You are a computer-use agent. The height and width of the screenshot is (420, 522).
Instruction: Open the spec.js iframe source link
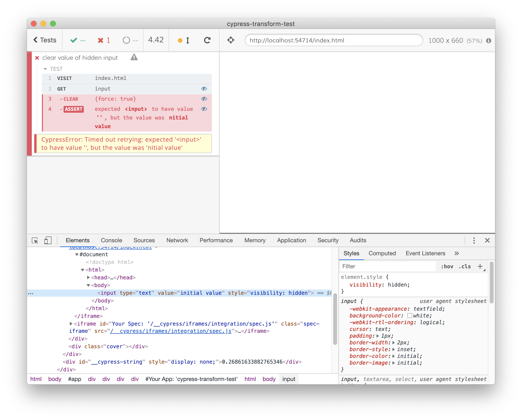click(x=171, y=331)
